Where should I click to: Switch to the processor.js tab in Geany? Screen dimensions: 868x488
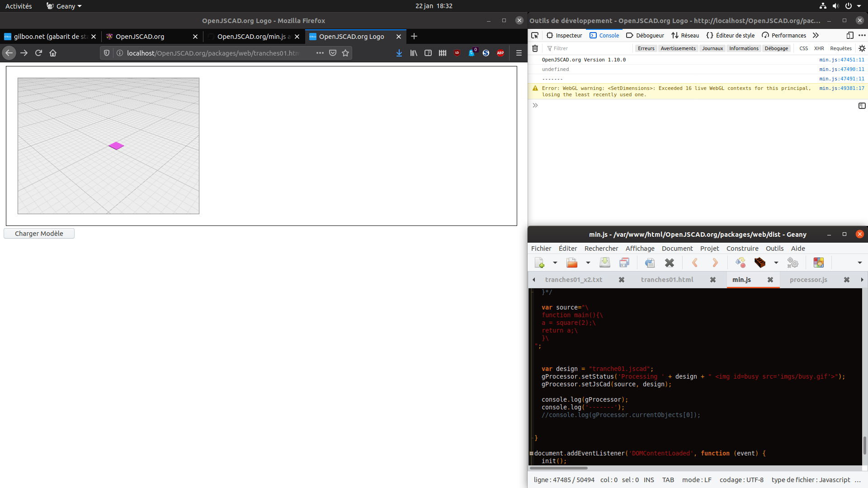808,279
